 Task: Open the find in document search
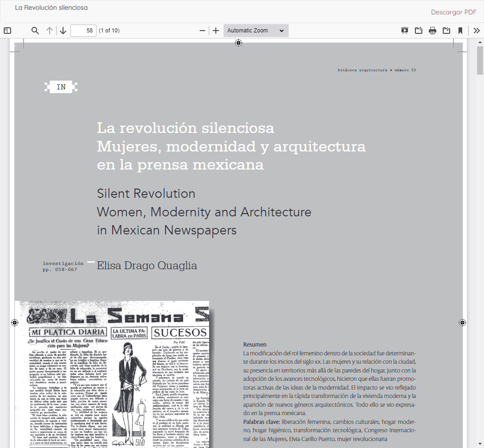pos(35,31)
